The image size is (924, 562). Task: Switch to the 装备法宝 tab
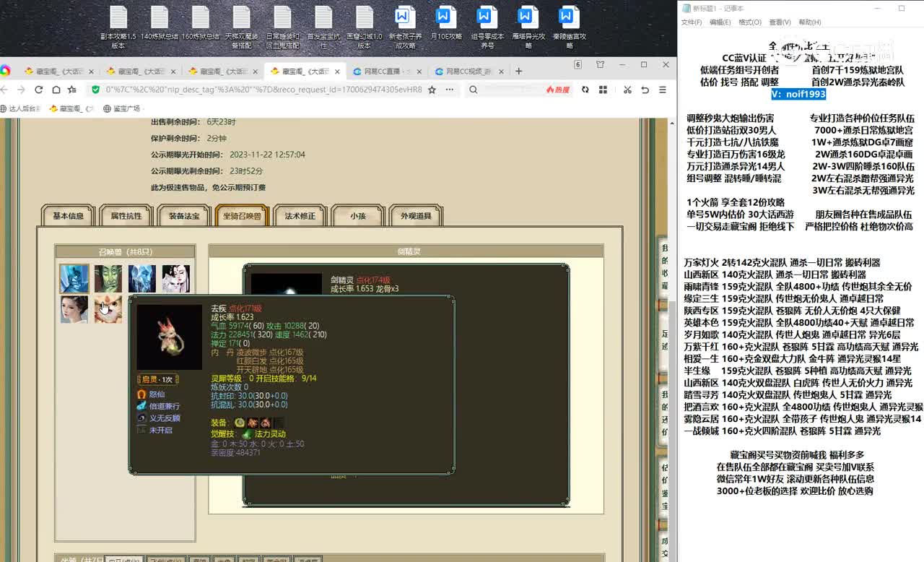click(x=184, y=215)
